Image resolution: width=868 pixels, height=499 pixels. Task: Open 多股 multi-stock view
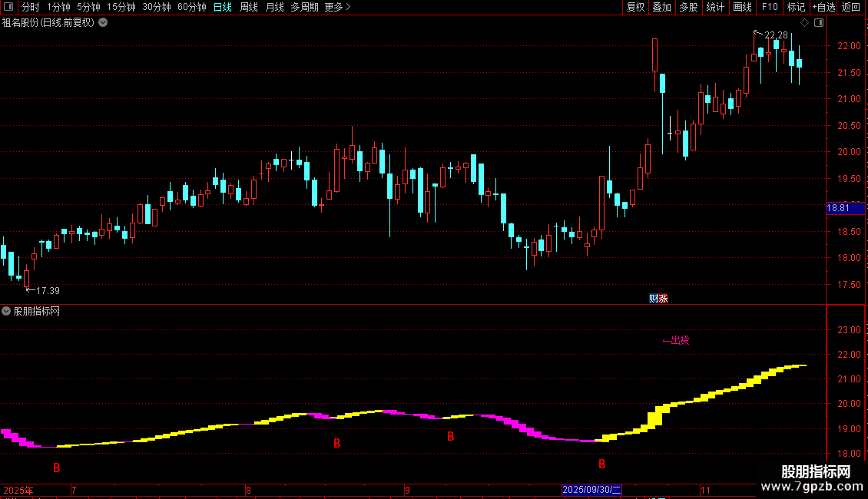(689, 7)
